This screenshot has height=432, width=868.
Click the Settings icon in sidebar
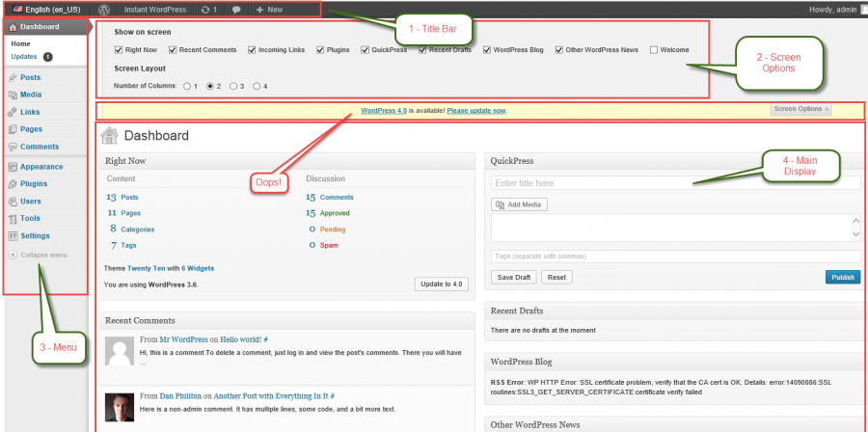13,236
